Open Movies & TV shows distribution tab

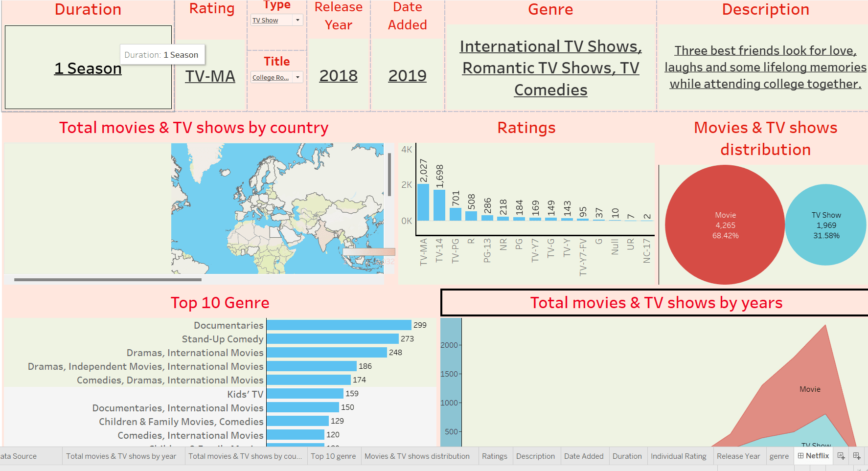coord(417,456)
